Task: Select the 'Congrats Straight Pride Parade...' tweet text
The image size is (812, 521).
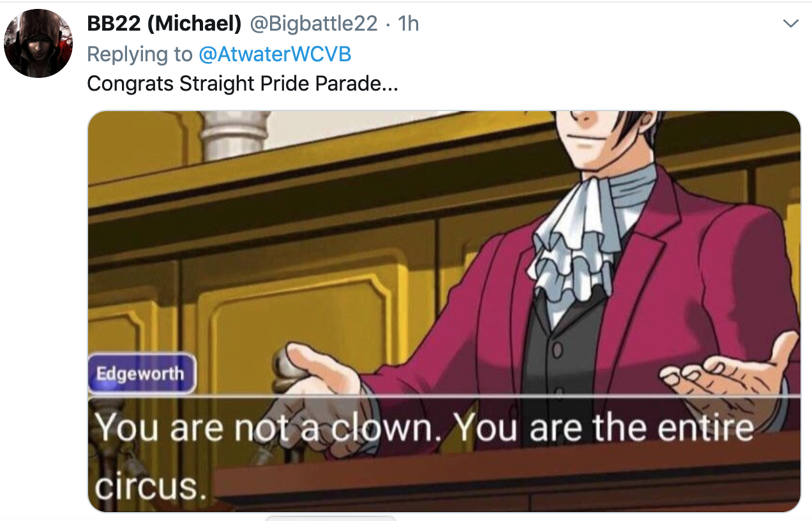Action: tap(242, 84)
